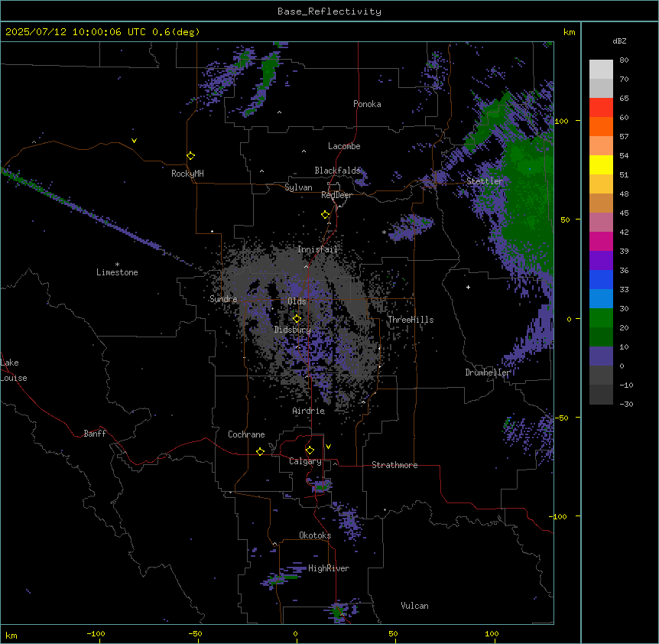Click the yellow diamond marker above Calgary
Viewport: 659px width, 644px height.
[310, 450]
